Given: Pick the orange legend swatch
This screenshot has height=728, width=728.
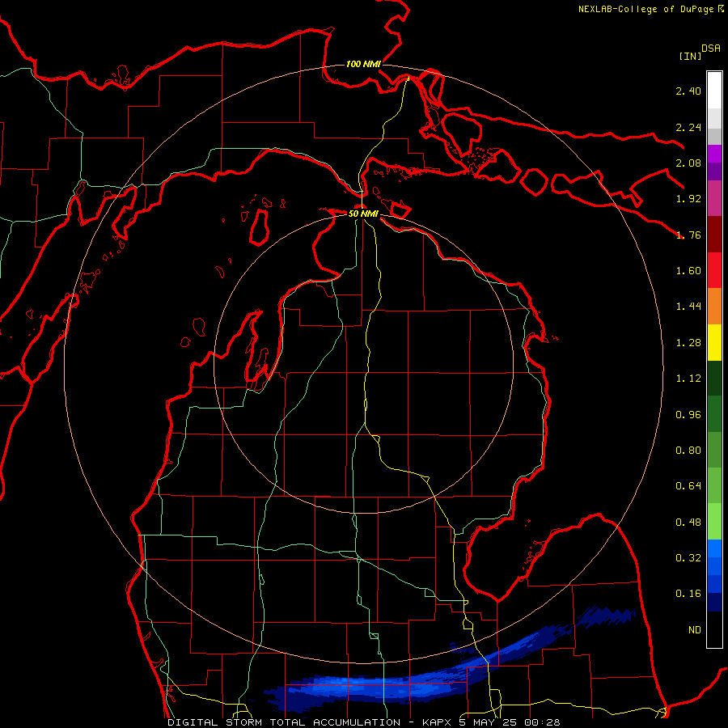Looking at the screenshot, I should [714, 307].
